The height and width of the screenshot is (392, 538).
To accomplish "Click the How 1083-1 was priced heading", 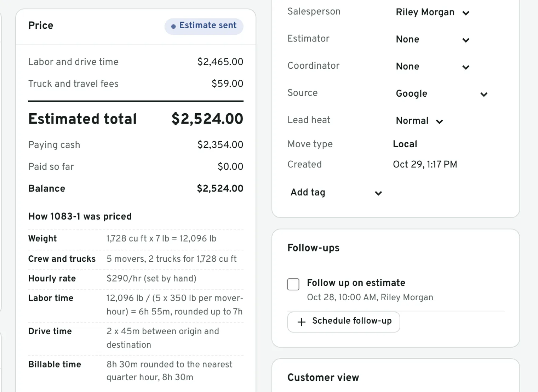I will point(80,216).
